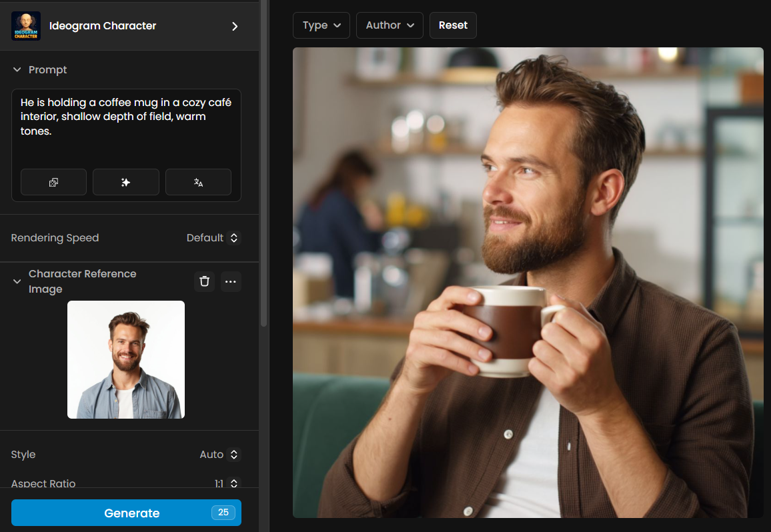Open the Style Auto dropdown
The height and width of the screenshot is (532, 771).
[x=219, y=455]
